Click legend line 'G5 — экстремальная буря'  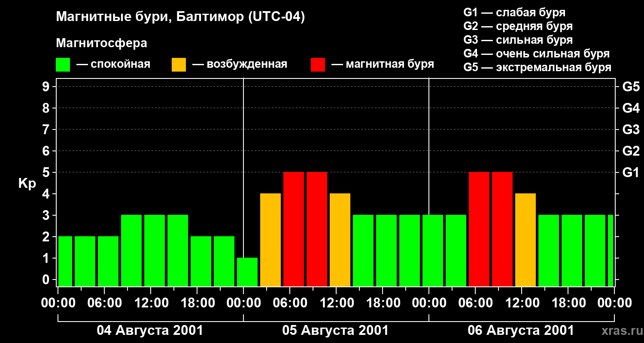(x=537, y=67)
